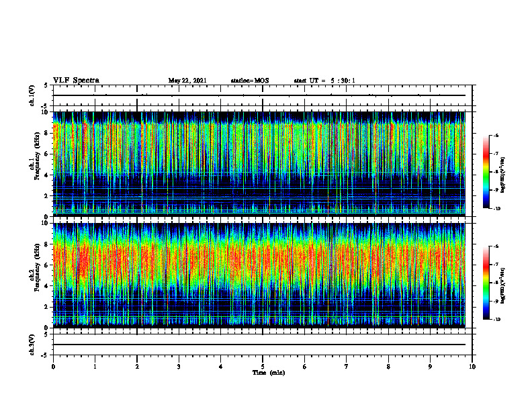
Task: Click the "6" tick label on ch.2 frequency axis
Action: pos(46,265)
